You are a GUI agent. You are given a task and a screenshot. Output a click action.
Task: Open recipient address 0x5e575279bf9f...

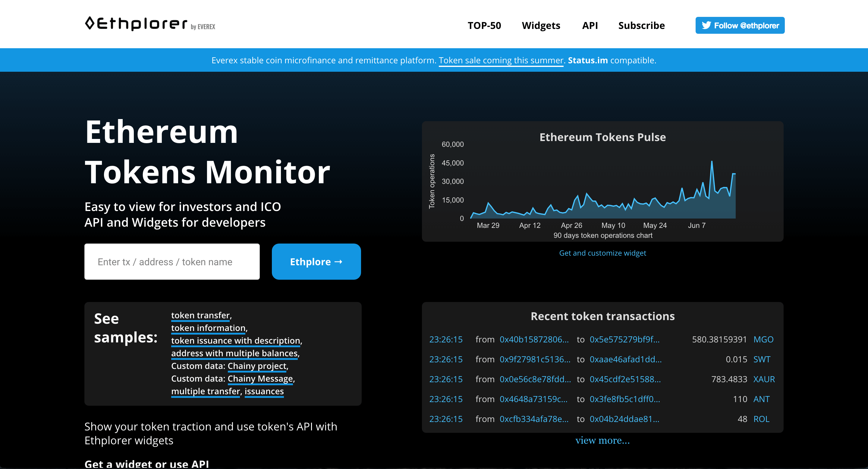624,339
